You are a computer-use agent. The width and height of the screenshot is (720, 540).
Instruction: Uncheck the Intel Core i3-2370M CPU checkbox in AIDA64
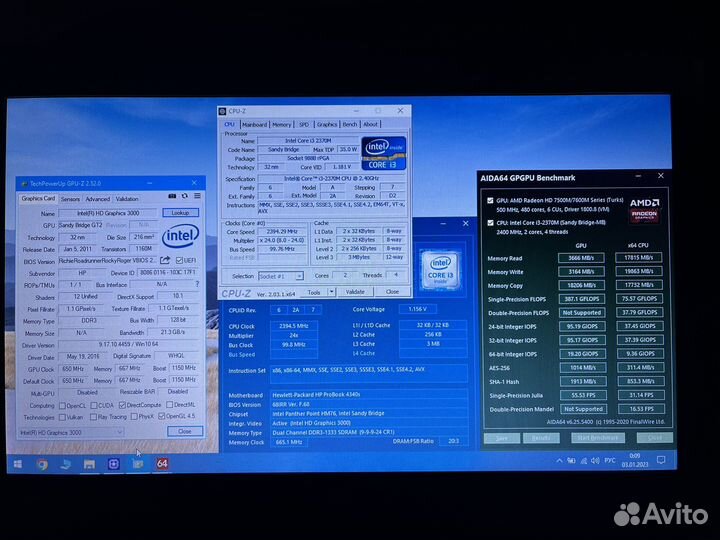coord(490,223)
